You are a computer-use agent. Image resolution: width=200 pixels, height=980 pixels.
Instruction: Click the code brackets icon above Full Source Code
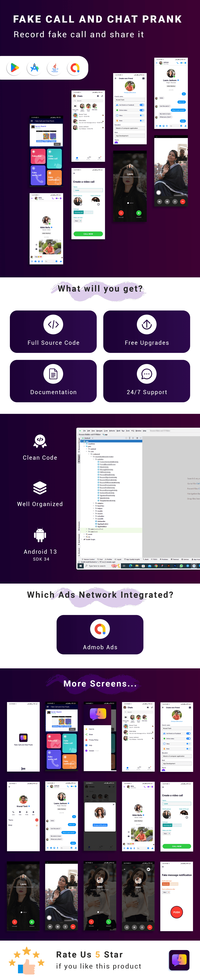pyautogui.click(x=53, y=324)
